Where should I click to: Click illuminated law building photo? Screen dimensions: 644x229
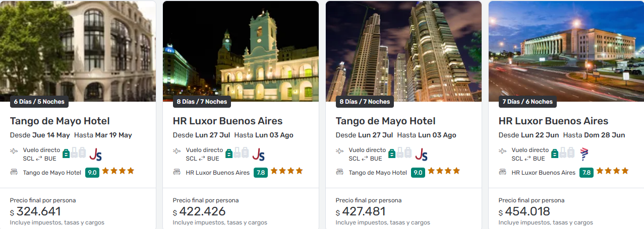coord(566,51)
